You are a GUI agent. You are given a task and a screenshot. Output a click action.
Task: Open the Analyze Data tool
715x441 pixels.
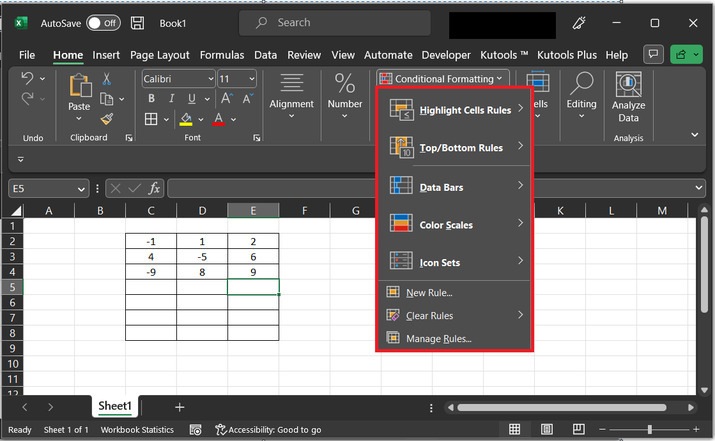[628, 97]
